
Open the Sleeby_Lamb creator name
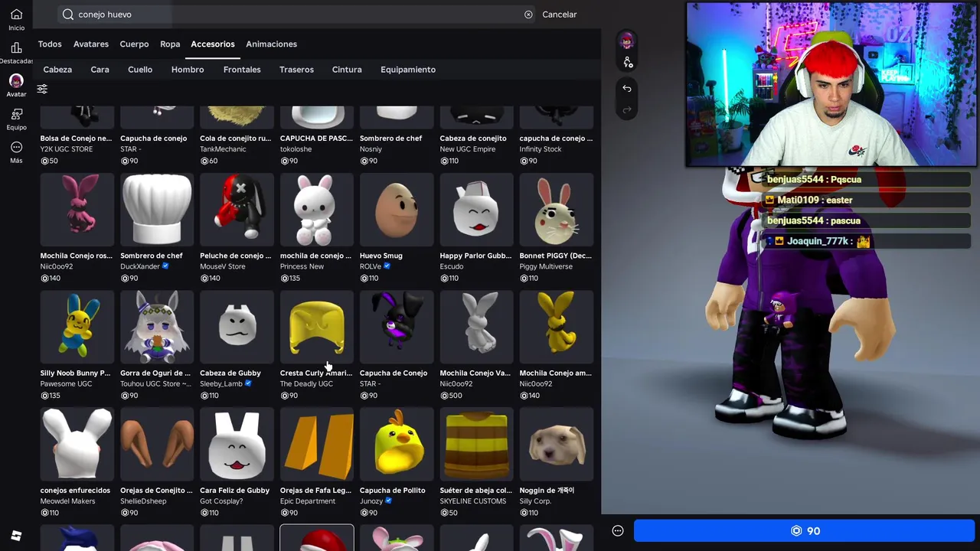[x=221, y=384]
